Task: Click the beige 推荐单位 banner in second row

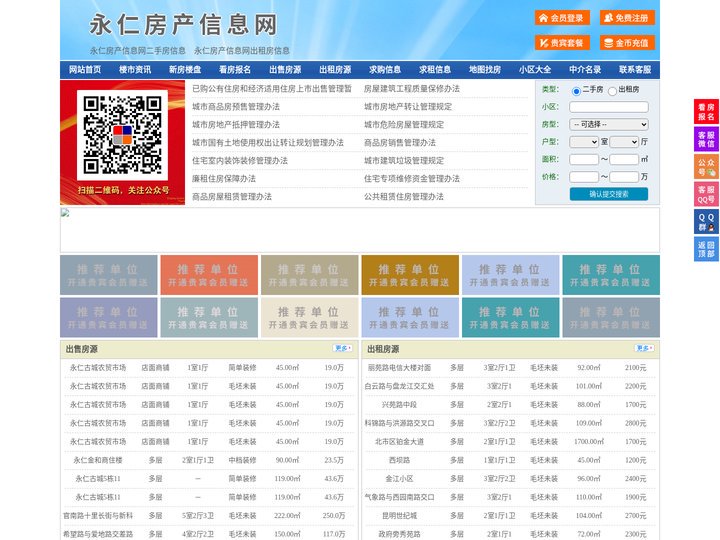Action: [x=309, y=317]
